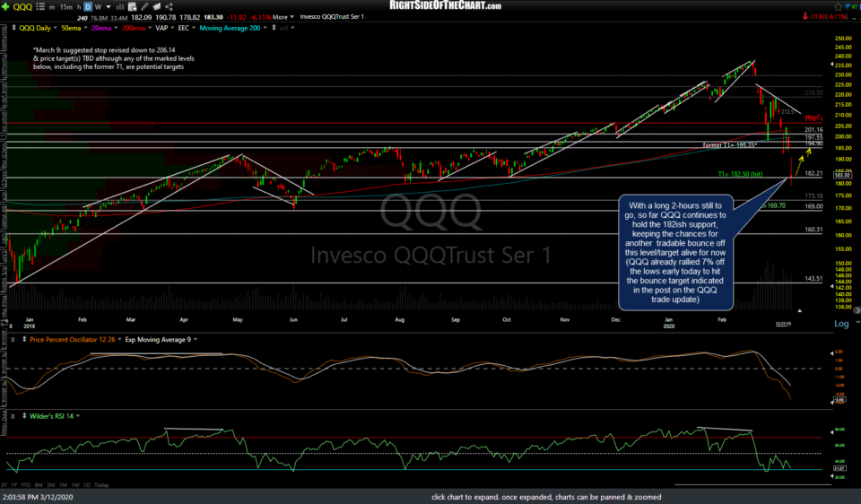The width and height of the screenshot is (861, 504).
Task: Open the add-note calendar icon
Action: click(132, 7)
